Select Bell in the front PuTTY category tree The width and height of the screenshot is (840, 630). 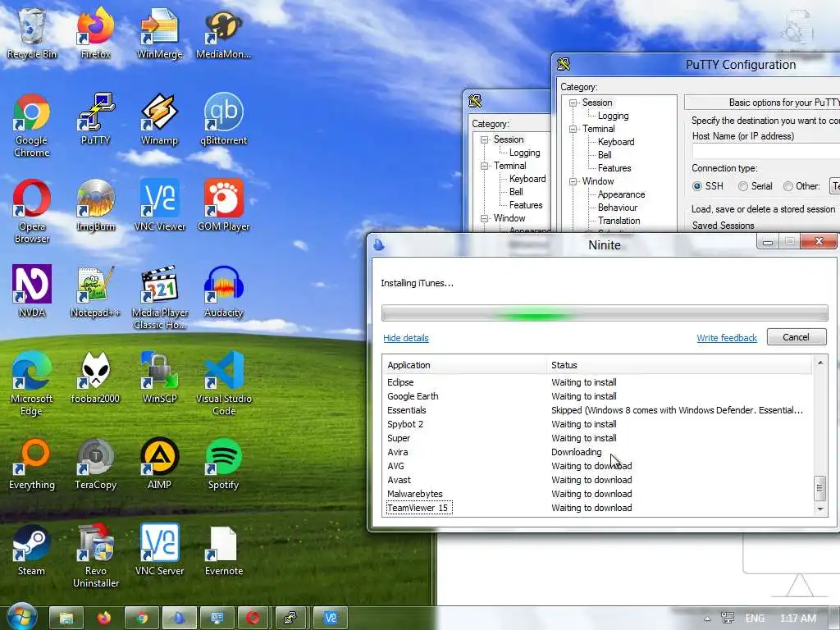(605, 155)
